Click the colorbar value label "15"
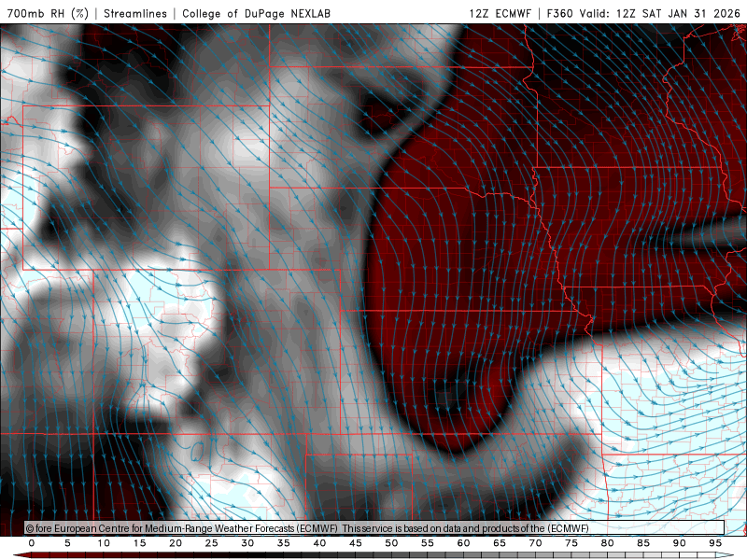 coord(139,543)
